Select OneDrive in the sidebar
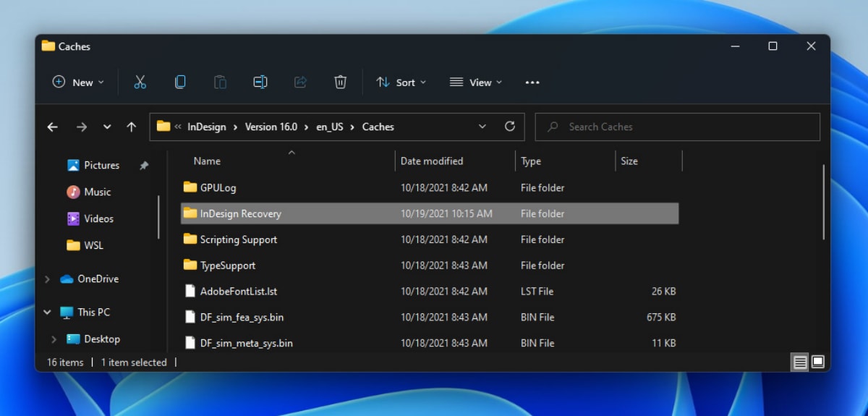 [x=98, y=279]
